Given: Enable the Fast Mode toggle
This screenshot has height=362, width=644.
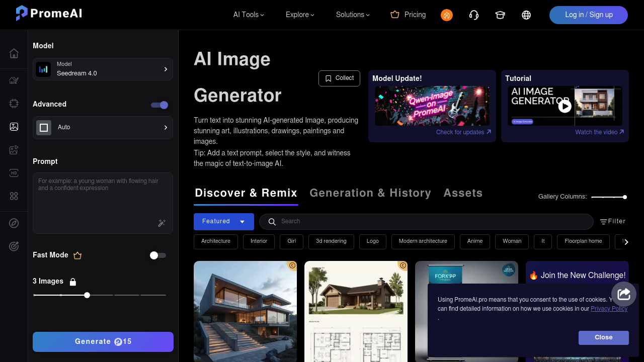Looking at the screenshot, I should (158, 255).
